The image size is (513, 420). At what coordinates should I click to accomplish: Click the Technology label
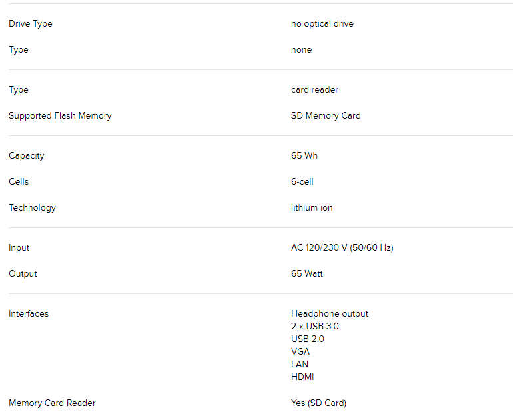point(33,208)
